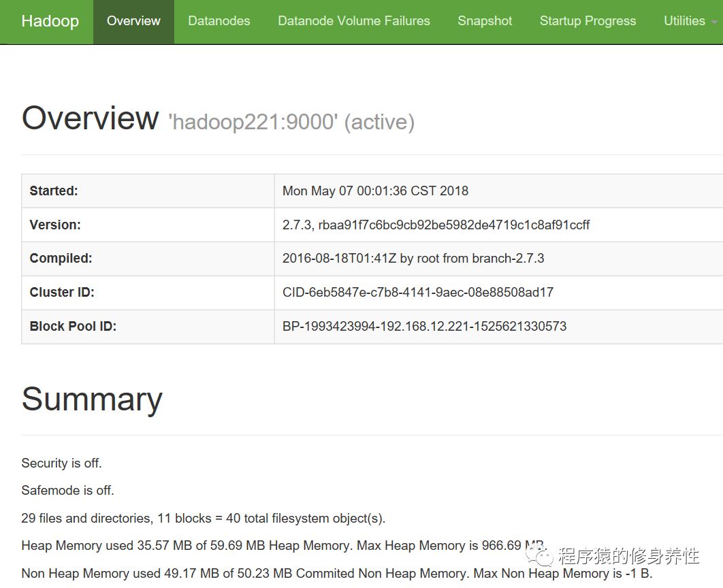Image resolution: width=723 pixels, height=588 pixels.
Task: Click the Cluster ID: label cell
Action: tap(148, 293)
